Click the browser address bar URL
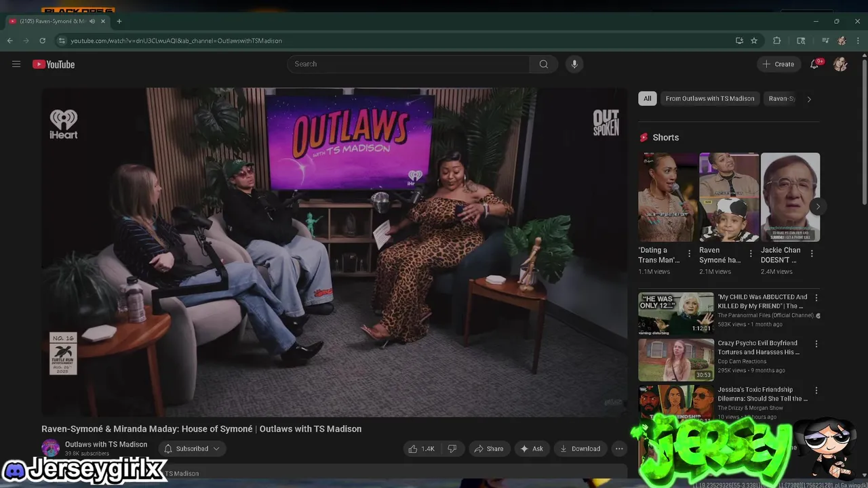 coord(176,41)
